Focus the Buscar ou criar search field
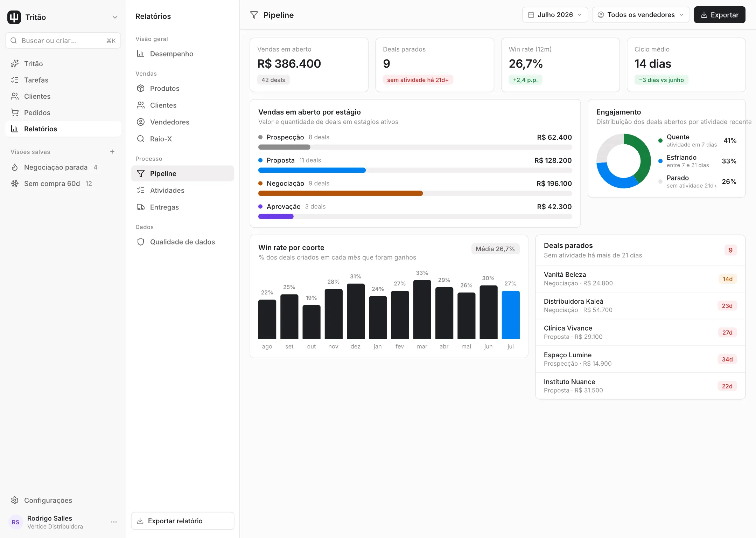The height and width of the screenshot is (538, 756). point(63,41)
